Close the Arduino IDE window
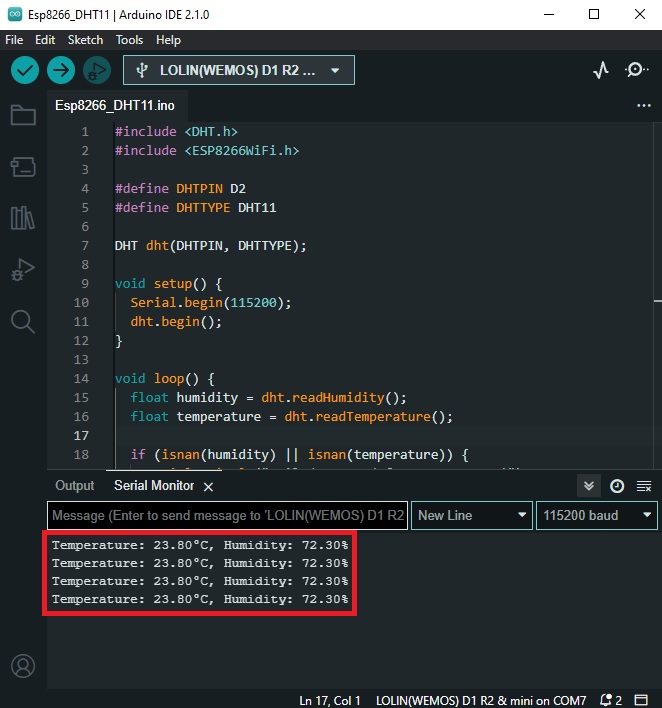662x708 pixels. (x=640, y=14)
